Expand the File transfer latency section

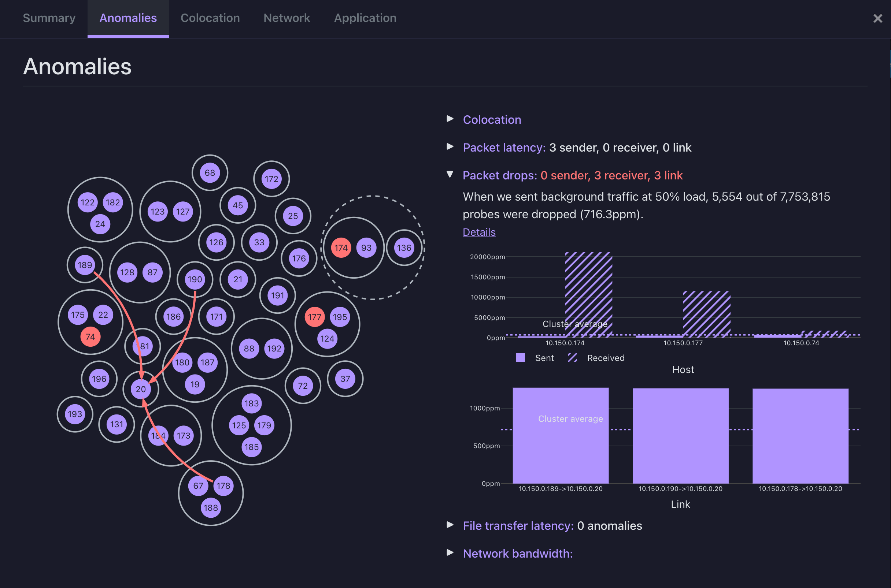(x=518, y=526)
